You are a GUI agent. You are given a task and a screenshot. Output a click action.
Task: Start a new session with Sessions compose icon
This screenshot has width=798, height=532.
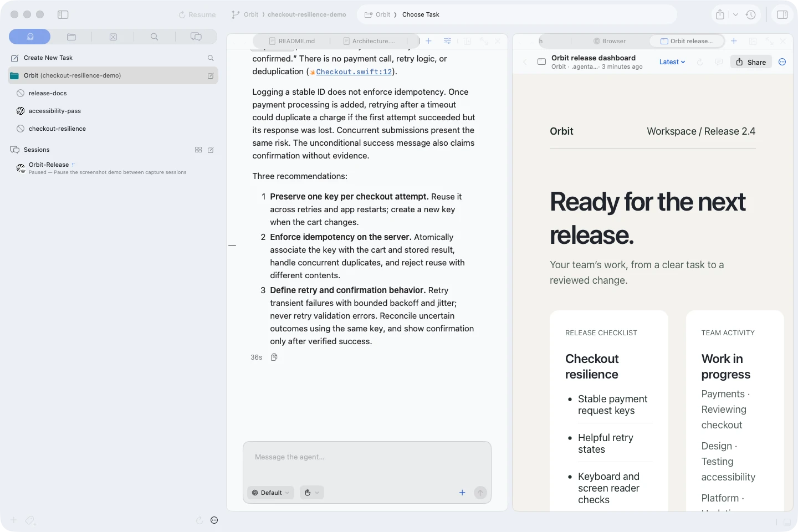(x=211, y=150)
